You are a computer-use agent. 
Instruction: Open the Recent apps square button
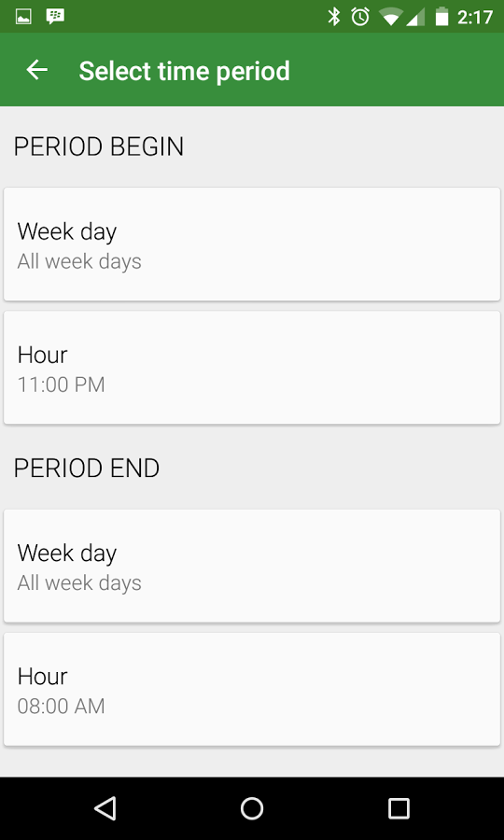click(x=399, y=808)
